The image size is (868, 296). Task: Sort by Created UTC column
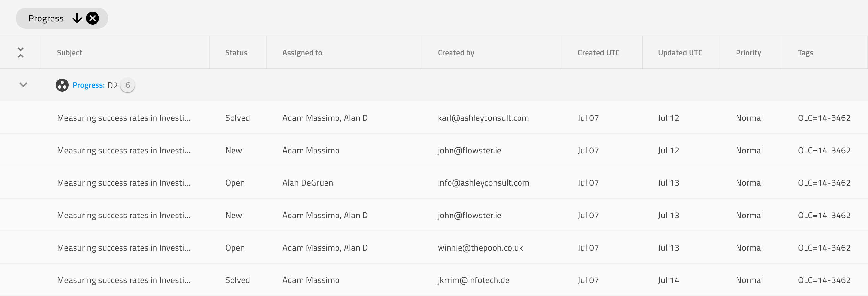click(x=598, y=53)
